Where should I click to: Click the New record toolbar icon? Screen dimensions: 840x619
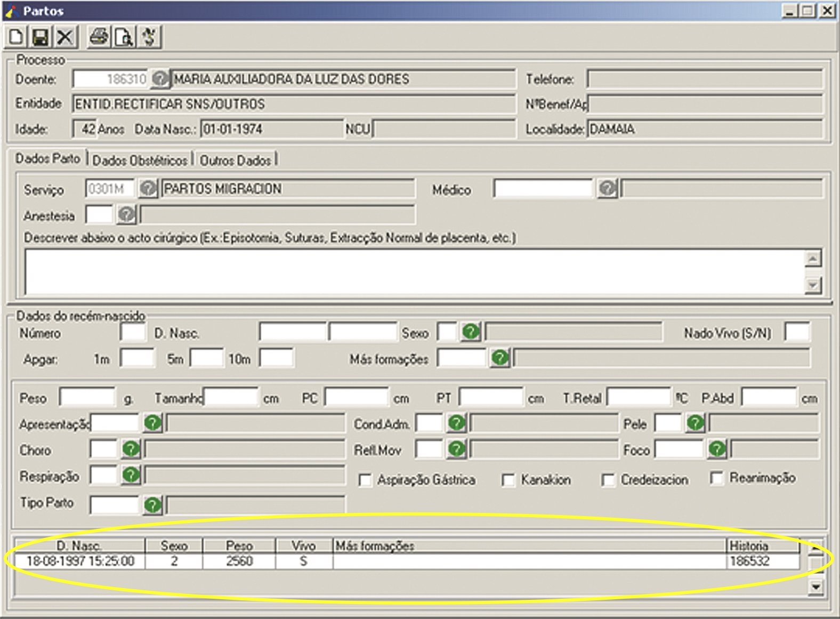(16, 37)
